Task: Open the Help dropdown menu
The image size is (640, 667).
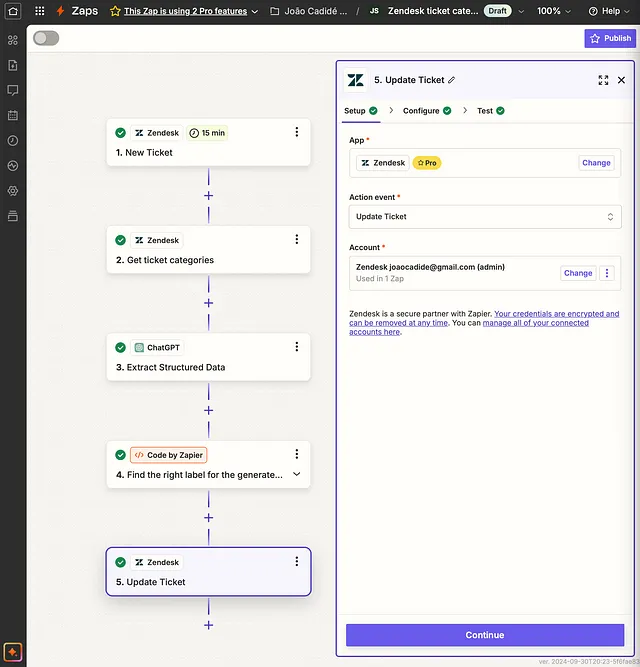Action: click(x=609, y=11)
